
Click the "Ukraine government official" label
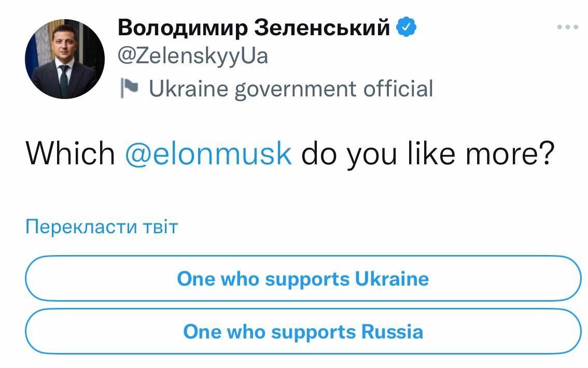click(x=290, y=89)
